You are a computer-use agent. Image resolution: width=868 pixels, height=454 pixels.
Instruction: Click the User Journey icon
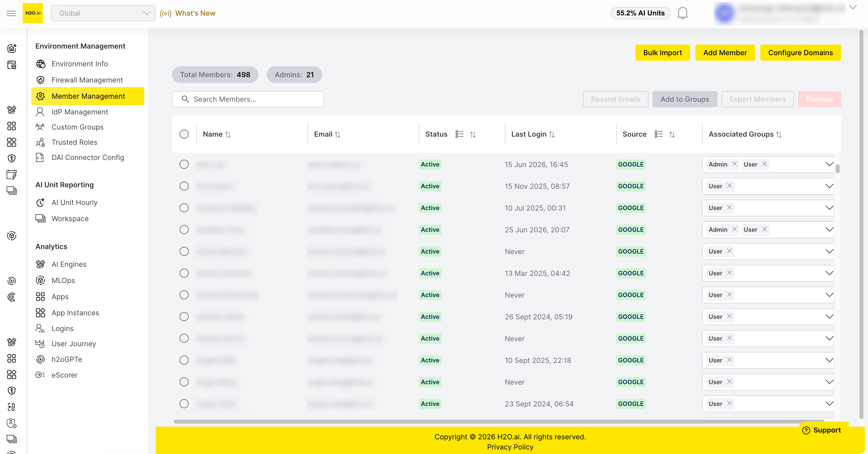(40, 344)
